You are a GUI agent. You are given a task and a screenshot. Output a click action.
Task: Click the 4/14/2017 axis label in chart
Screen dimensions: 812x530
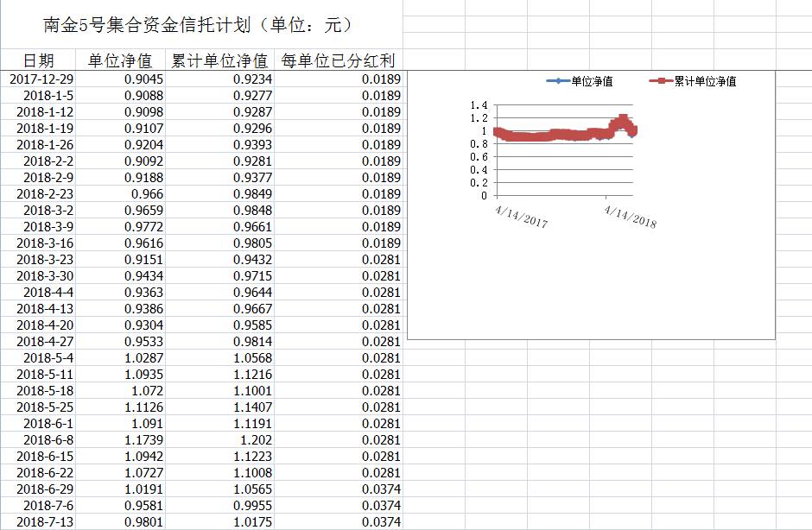tap(522, 211)
